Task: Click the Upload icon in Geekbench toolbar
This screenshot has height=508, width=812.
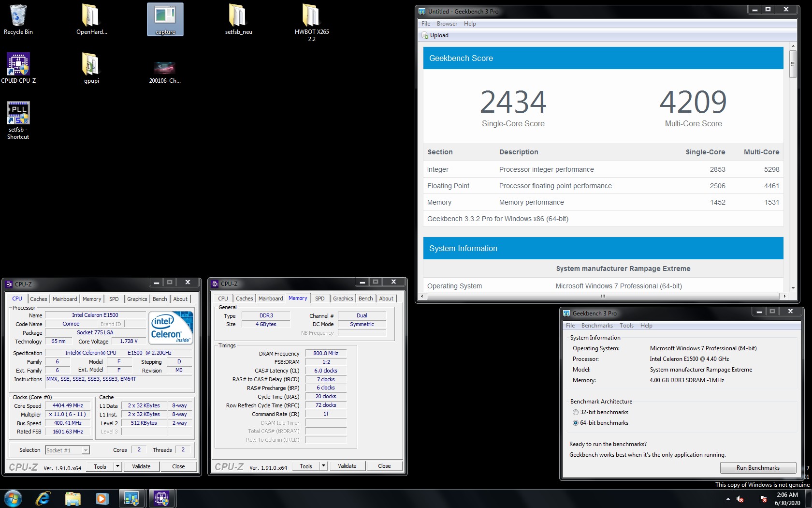Action: 425,35
